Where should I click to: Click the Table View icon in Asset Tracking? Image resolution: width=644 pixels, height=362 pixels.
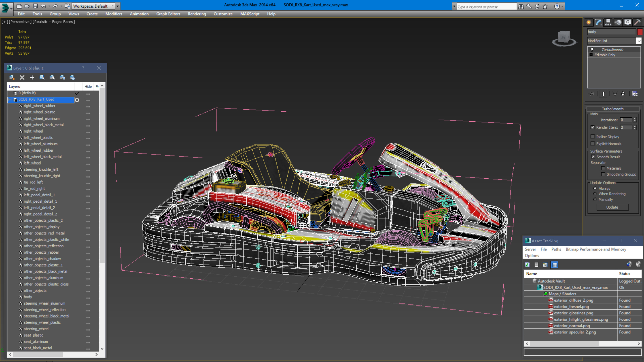[555, 265]
